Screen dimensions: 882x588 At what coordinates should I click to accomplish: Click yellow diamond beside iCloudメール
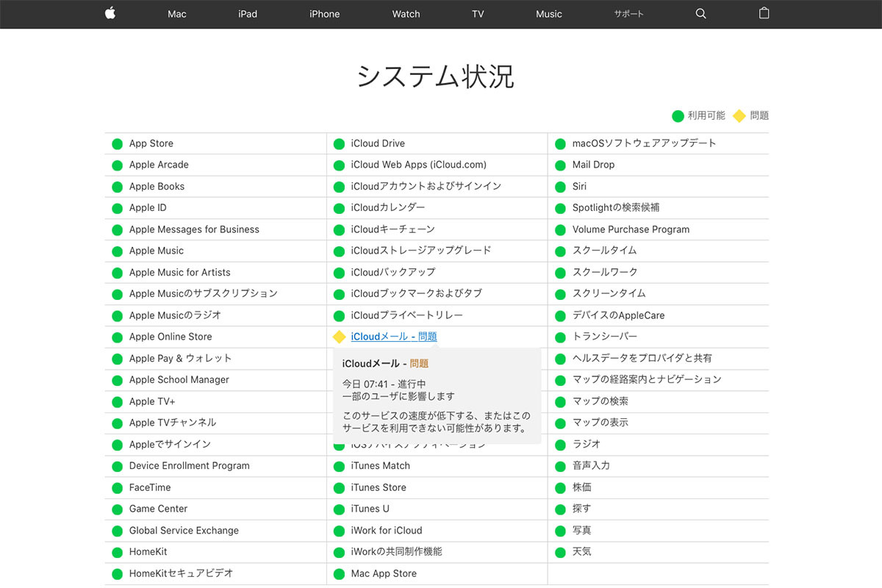[x=339, y=337]
